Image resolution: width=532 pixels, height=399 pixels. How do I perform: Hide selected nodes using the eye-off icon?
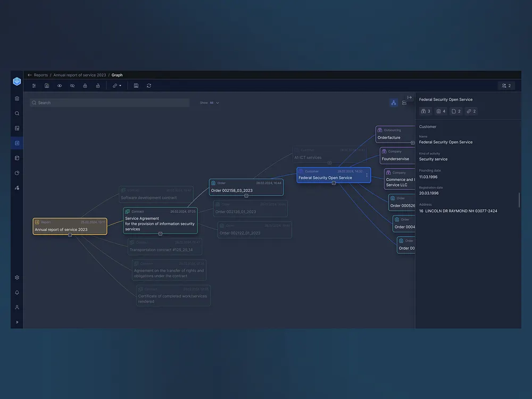[72, 86]
